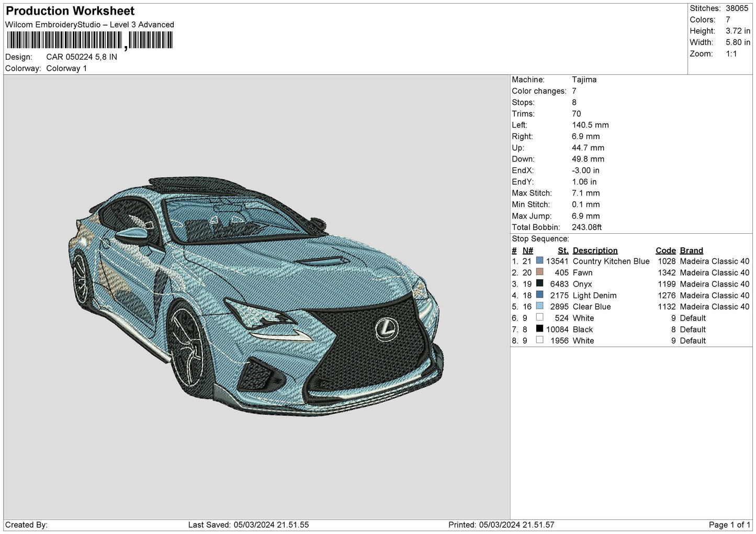Click the 'Brand' column header
756x534 pixels.
pos(691,251)
